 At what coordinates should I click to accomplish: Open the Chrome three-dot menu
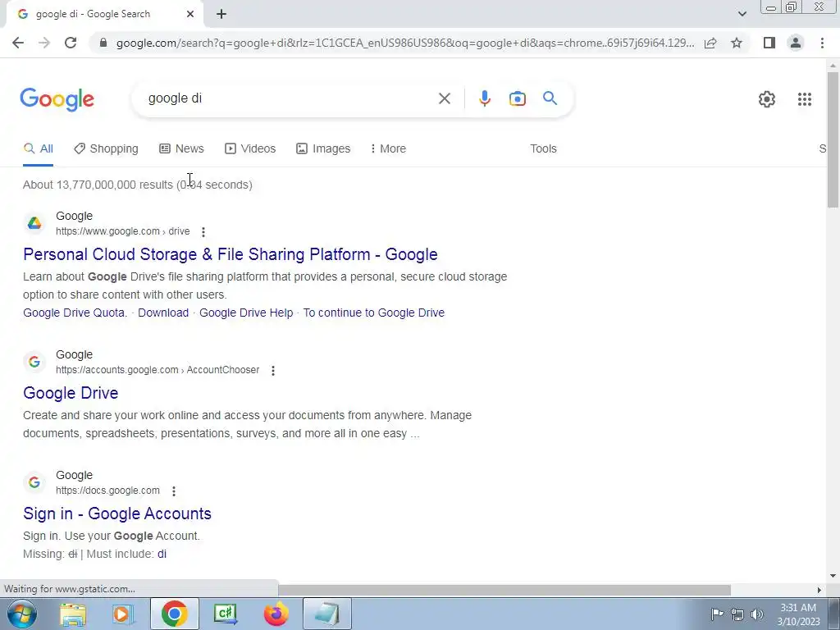click(822, 43)
